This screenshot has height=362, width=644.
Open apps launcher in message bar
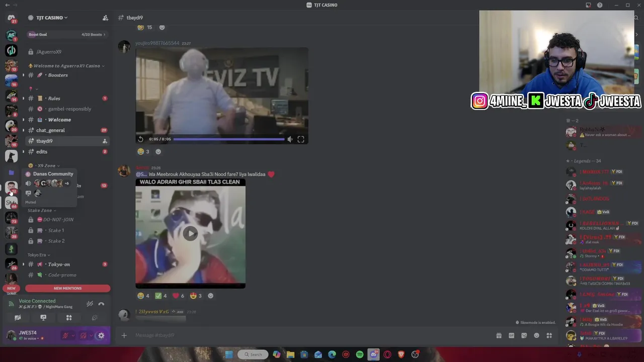[549, 335]
